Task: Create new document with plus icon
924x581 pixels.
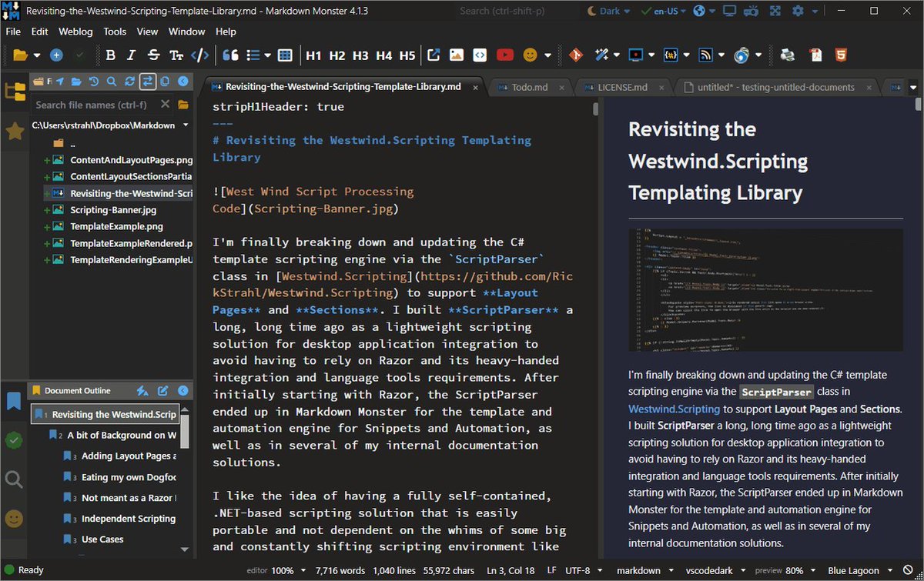Action: click(x=56, y=55)
